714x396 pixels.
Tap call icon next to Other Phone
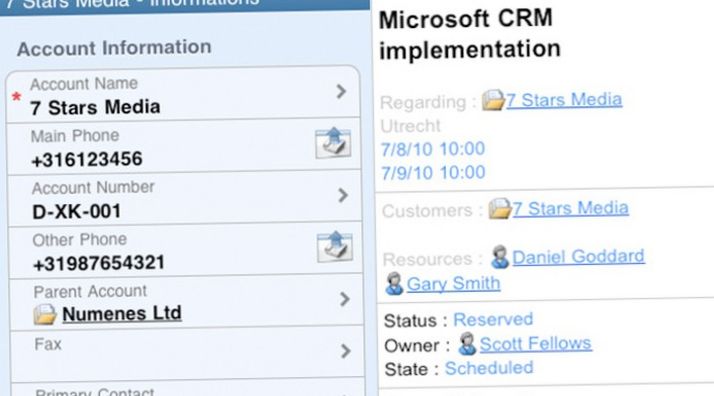(x=335, y=247)
